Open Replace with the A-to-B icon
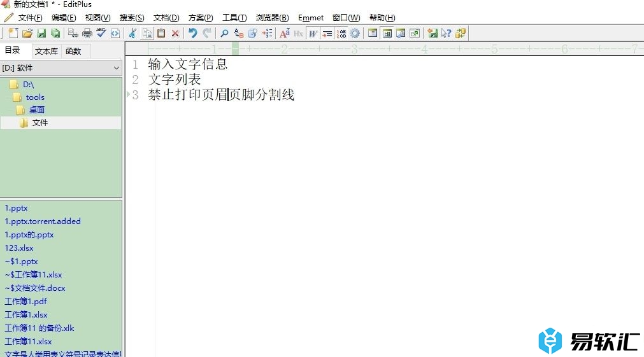644x357 pixels. click(239, 33)
